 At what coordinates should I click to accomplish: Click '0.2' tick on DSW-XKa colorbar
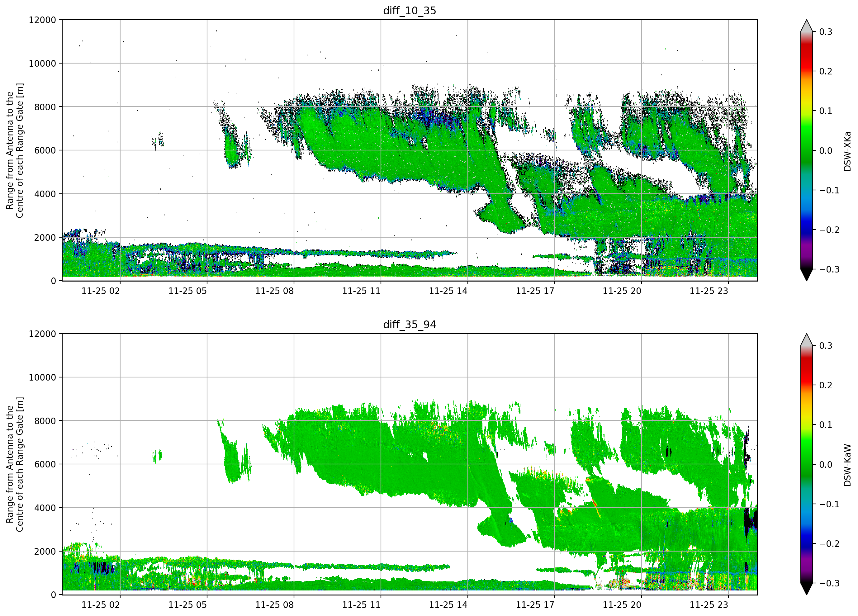[826, 72]
